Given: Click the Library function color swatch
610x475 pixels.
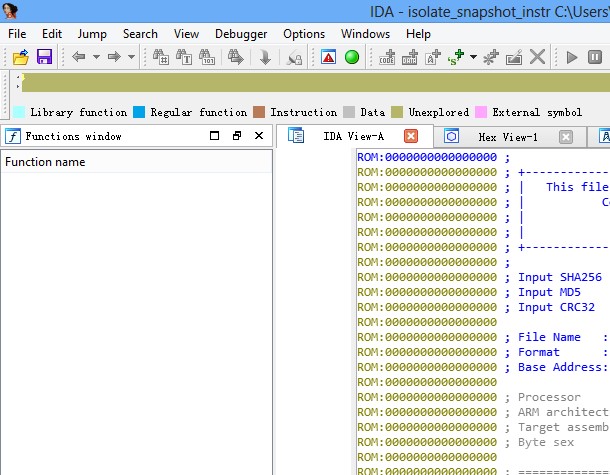Looking at the screenshot, I should (x=19, y=112).
